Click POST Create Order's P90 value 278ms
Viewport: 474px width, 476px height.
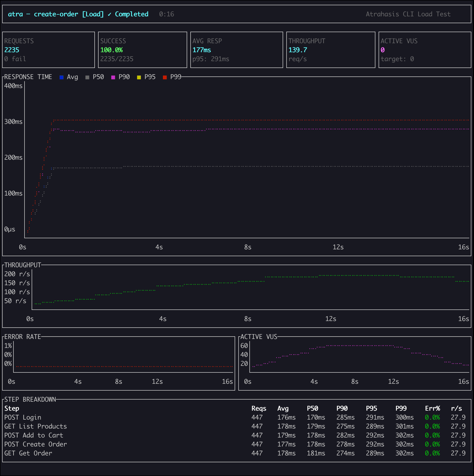pyautogui.click(x=346, y=444)
